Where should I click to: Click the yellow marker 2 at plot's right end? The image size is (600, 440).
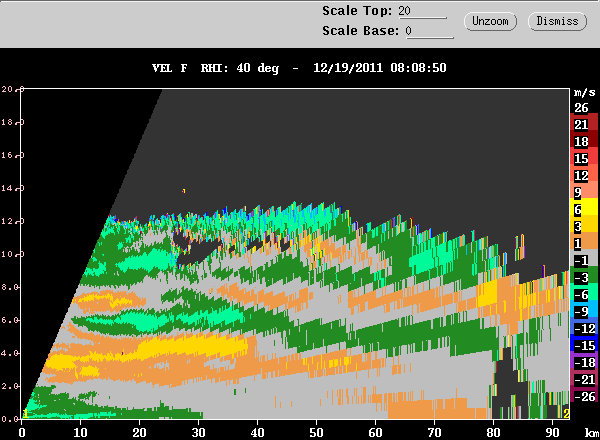[x=566, y=414]
